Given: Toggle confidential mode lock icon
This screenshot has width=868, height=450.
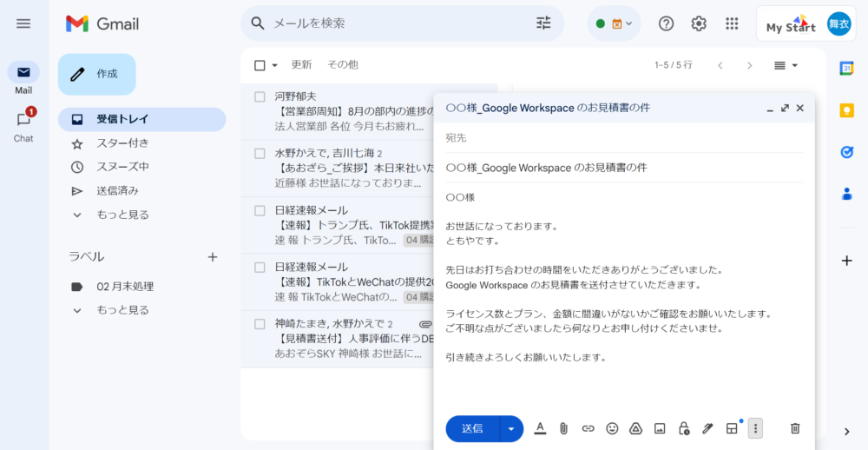Looking at the screenshot, I should (x=684, y=427).
